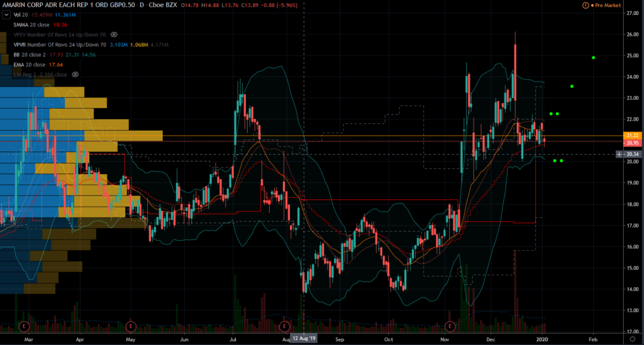Screen dimensions: 644x345
Task: Select the VPSV Number Of Rows legend
Action: point(60,35)
